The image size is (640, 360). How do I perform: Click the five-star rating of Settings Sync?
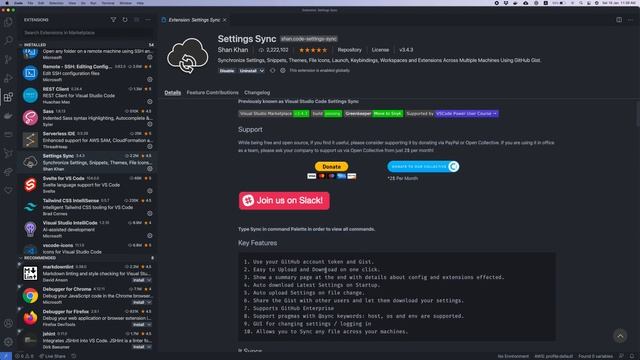(x=313, y=50)
